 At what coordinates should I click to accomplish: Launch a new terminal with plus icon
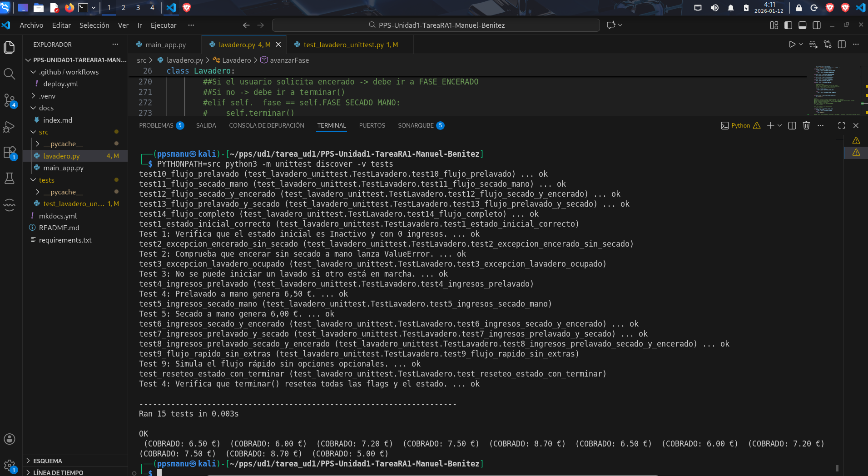[770, 125]
